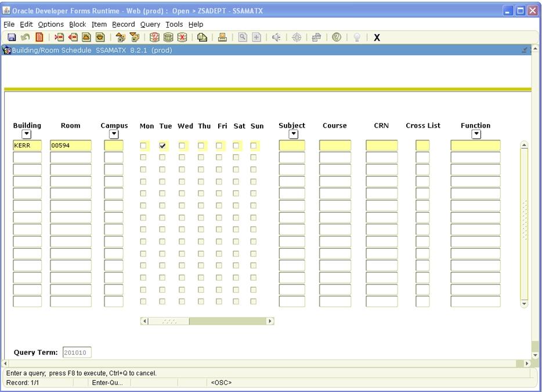The image size is (542, 392).
Task: Open the Tools menu
Action: pyautogui.click(x=174, y=24)
